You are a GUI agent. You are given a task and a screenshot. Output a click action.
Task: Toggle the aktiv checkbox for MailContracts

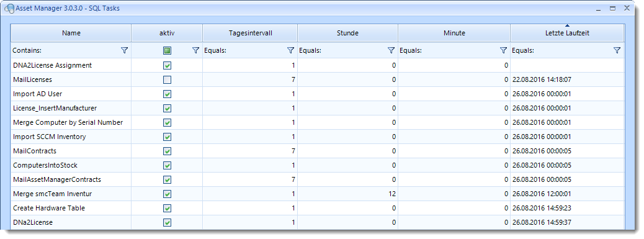click(x=167, y=151)
